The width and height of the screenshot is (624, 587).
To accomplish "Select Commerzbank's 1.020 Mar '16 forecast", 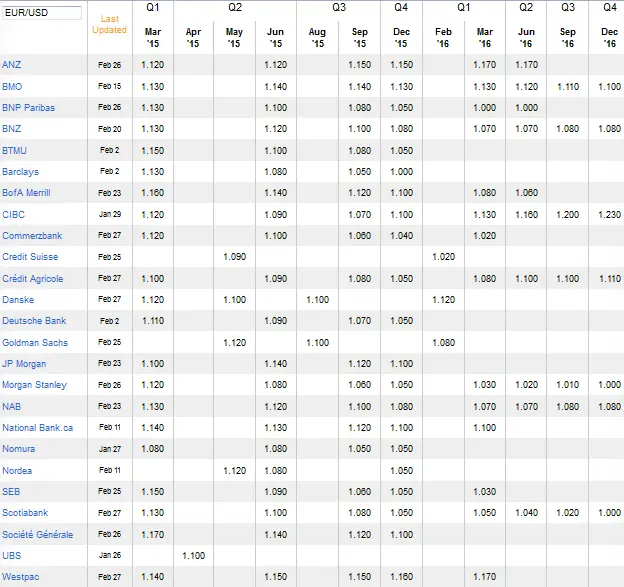I will point(485,236).
